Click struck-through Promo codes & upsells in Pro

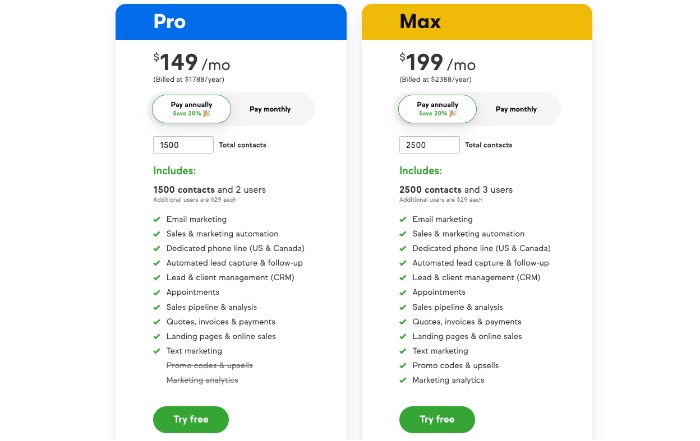coord(209,365)
